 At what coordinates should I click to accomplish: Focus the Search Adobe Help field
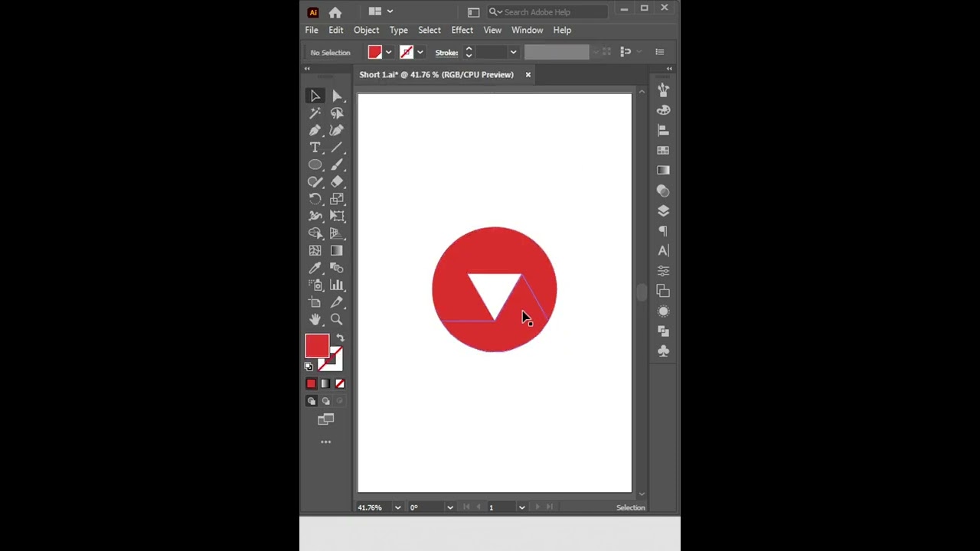coord(547,12)
